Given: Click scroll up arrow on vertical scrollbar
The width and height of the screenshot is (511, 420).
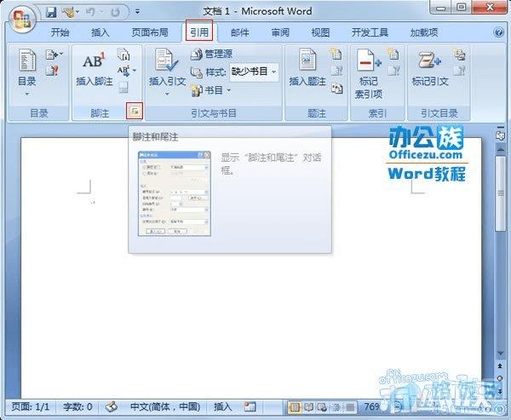Looking at the screenshot, I should point(500,148).
